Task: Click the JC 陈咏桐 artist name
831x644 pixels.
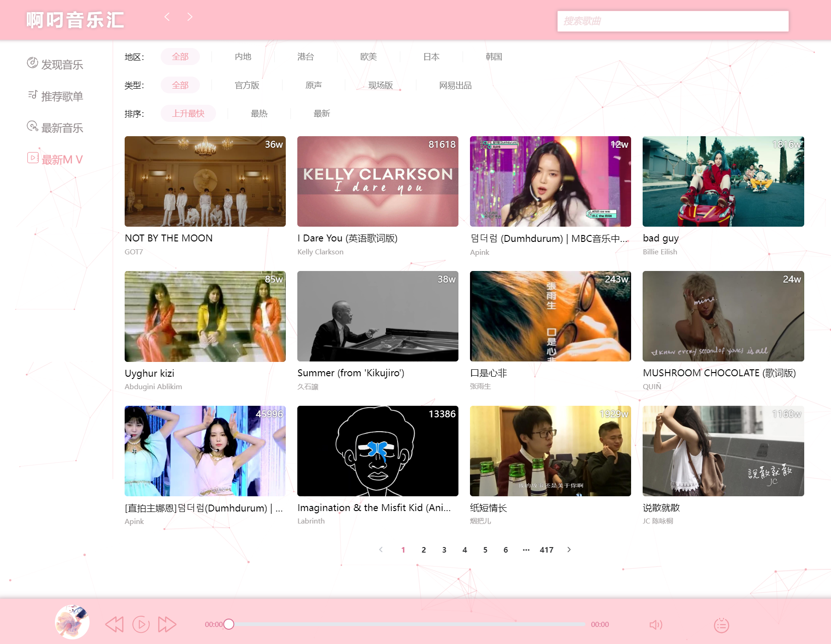Action: coord(658,521)
